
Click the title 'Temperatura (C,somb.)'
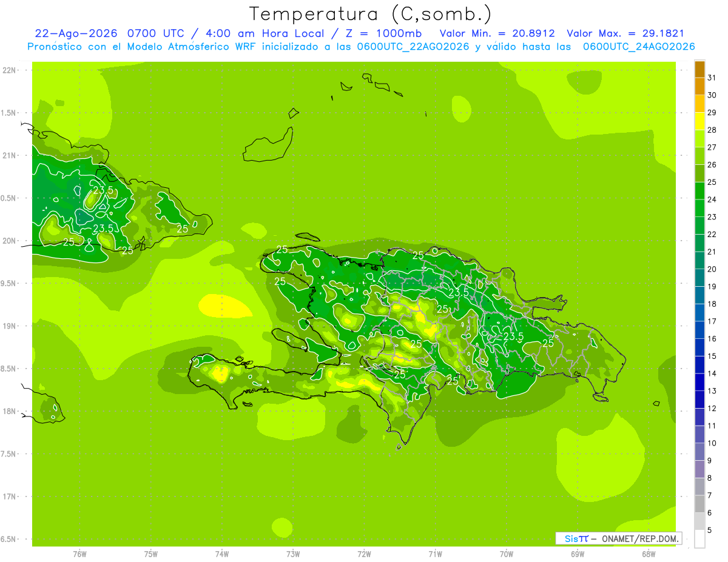(x=371, y=15)
